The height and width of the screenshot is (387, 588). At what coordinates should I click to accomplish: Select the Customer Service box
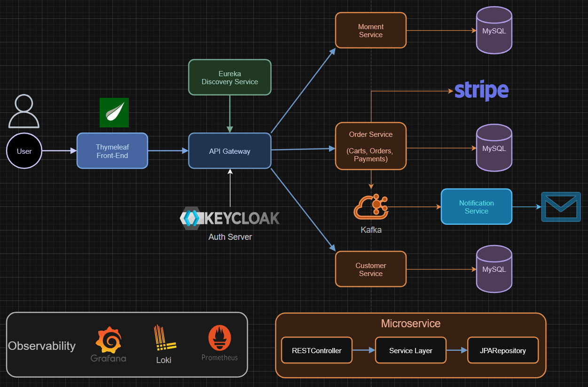click(x=371, y=269)
